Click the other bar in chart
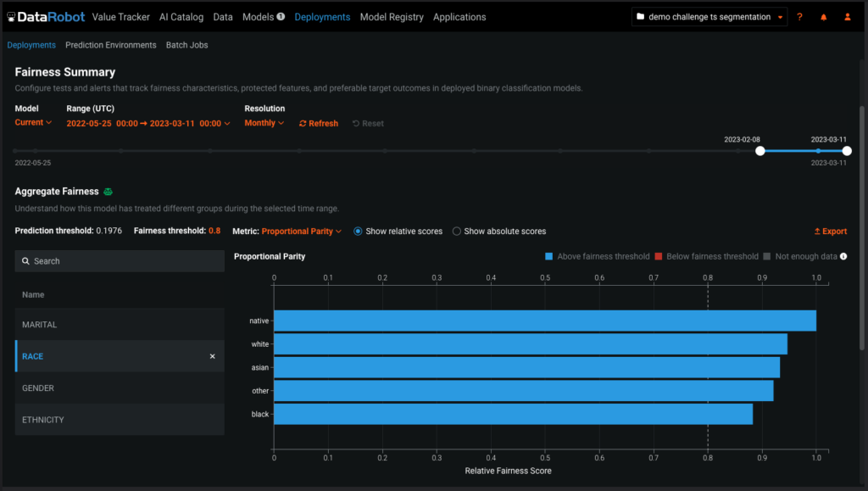 pos(524,391)
